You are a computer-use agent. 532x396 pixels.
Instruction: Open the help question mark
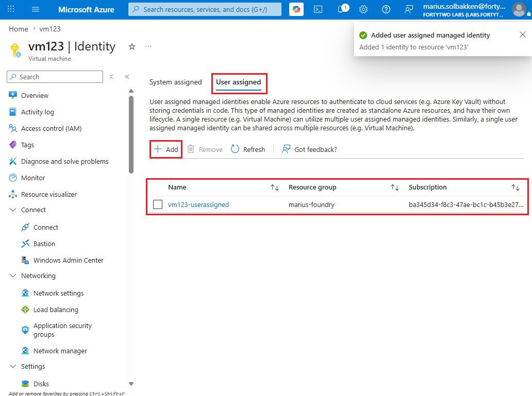(x=386, y=9)
